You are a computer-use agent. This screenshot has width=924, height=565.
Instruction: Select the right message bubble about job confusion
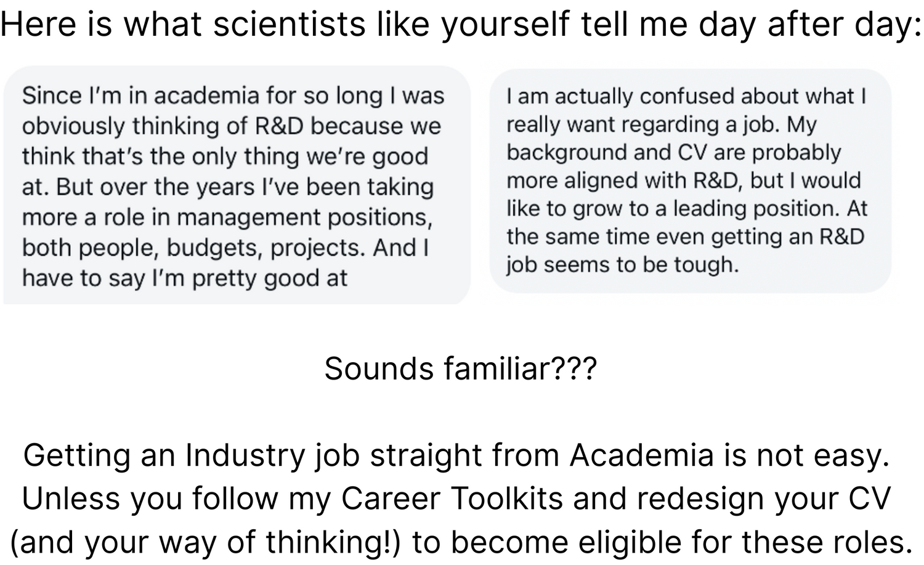(691, 181)
